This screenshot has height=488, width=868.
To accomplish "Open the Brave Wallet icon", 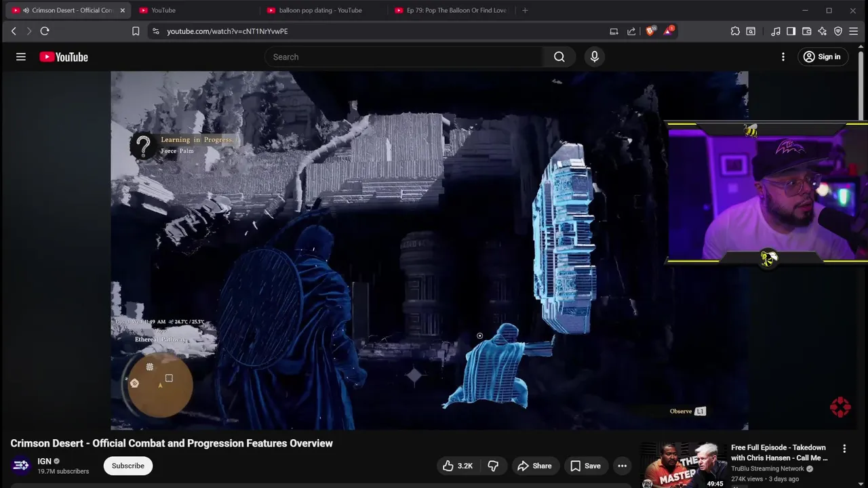I will (x=806, y=31).
